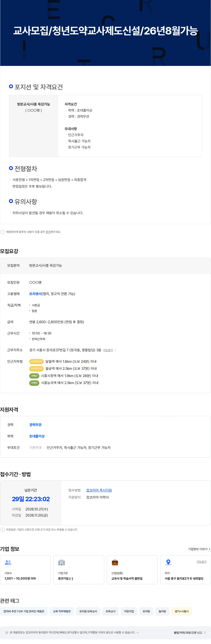Select the 유치원·보육교사 tag
The width and height of the screenshot is (211, 644).
(88, 611)
